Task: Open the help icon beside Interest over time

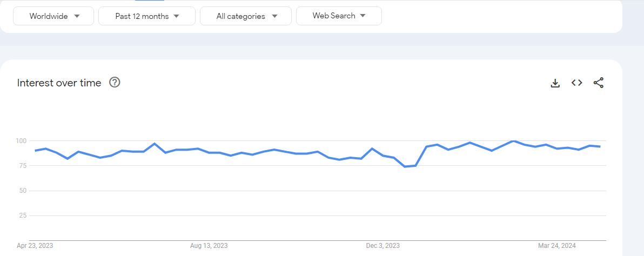Action: point(115,83)
